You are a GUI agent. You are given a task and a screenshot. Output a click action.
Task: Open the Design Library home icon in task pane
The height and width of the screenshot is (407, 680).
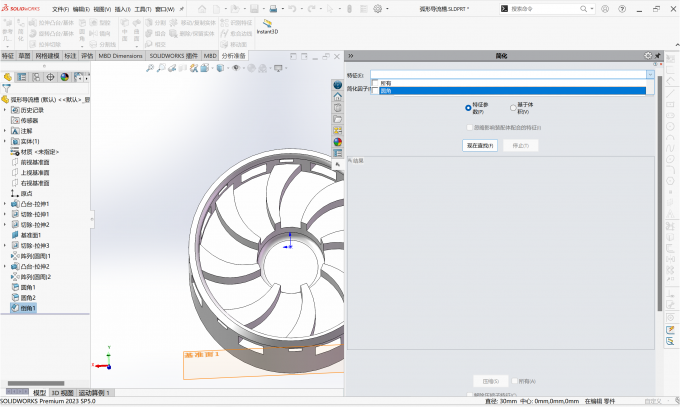pos(337,96)
